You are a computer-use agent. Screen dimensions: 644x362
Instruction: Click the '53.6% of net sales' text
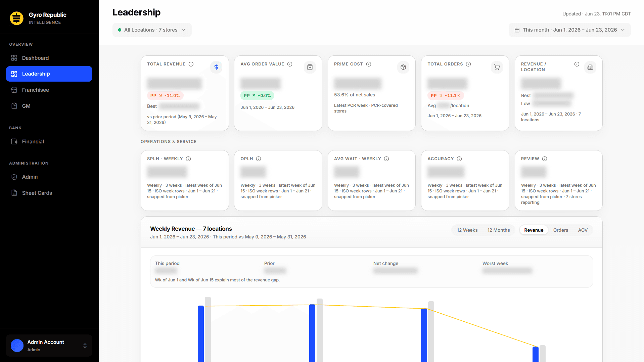(355, 95)
